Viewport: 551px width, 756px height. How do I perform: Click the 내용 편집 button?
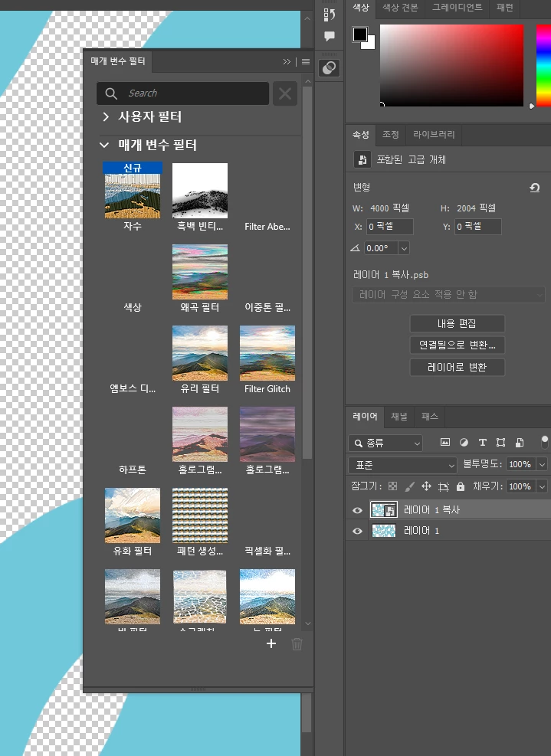457,323
